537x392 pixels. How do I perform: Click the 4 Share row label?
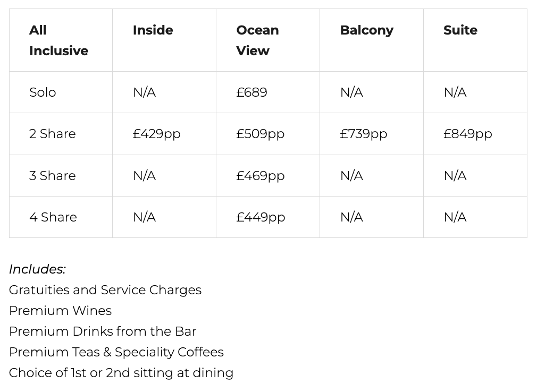pyautogui.click(x=53, y=217)
